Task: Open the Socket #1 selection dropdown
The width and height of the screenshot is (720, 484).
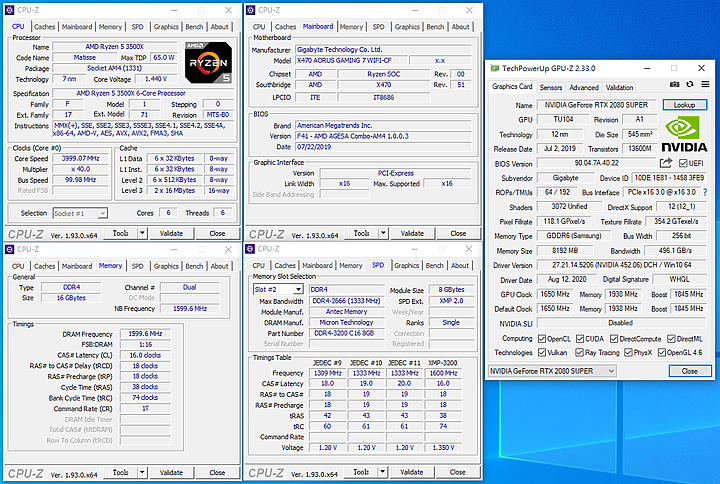Action: 80,214
